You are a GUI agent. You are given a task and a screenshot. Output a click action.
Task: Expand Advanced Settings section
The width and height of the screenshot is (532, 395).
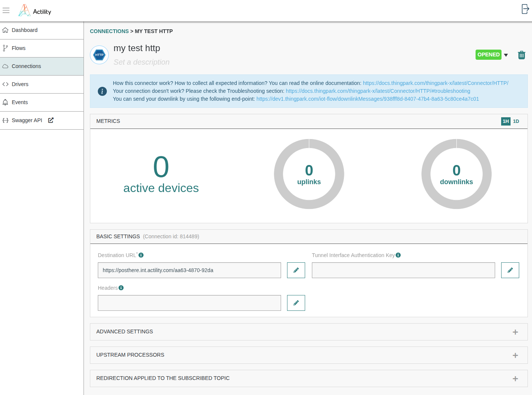point(515,332)
